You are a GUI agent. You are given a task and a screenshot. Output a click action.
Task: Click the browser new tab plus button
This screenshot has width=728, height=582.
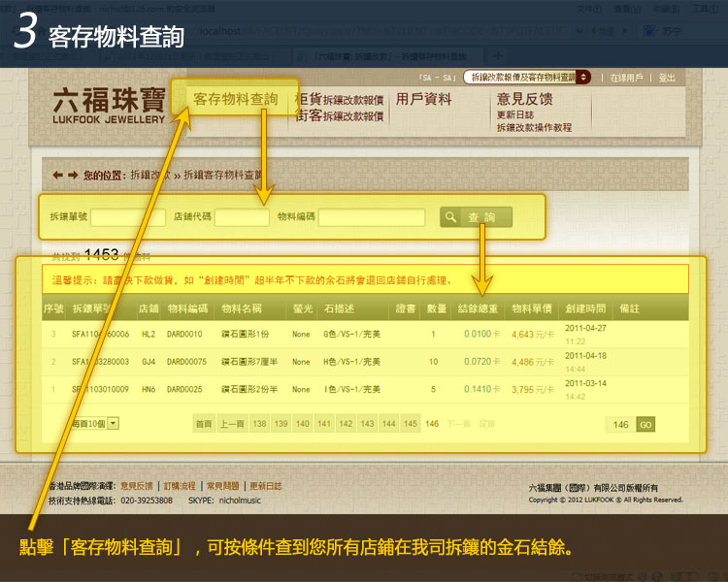497,56
